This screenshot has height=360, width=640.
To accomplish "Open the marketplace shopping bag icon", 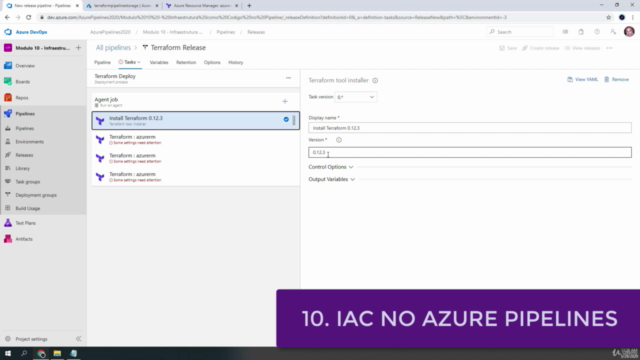I will click(x=581, y=32).
